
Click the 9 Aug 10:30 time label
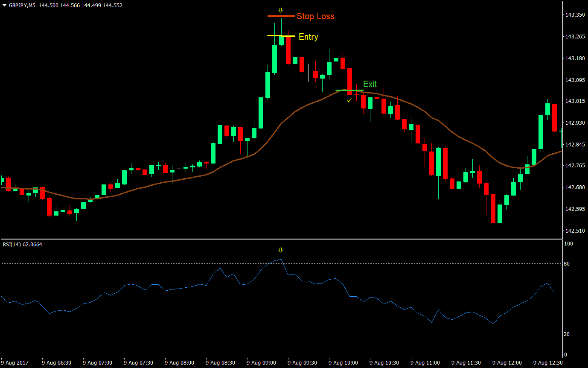tap(384, 363)
